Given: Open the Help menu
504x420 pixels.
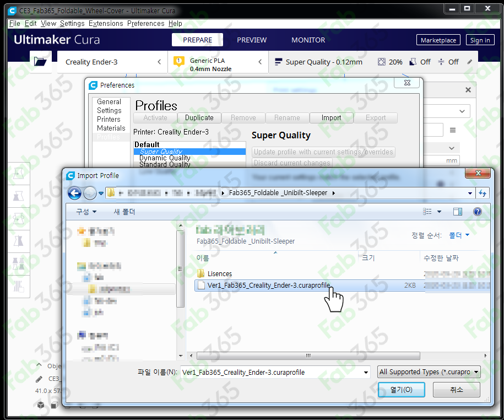Looking at the screenshot, I should tap(175, 24).
